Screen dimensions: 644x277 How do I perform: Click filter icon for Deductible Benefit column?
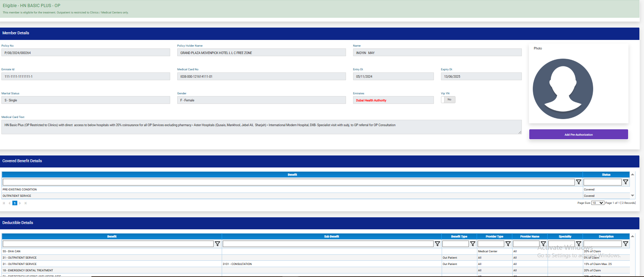(217, 244)
